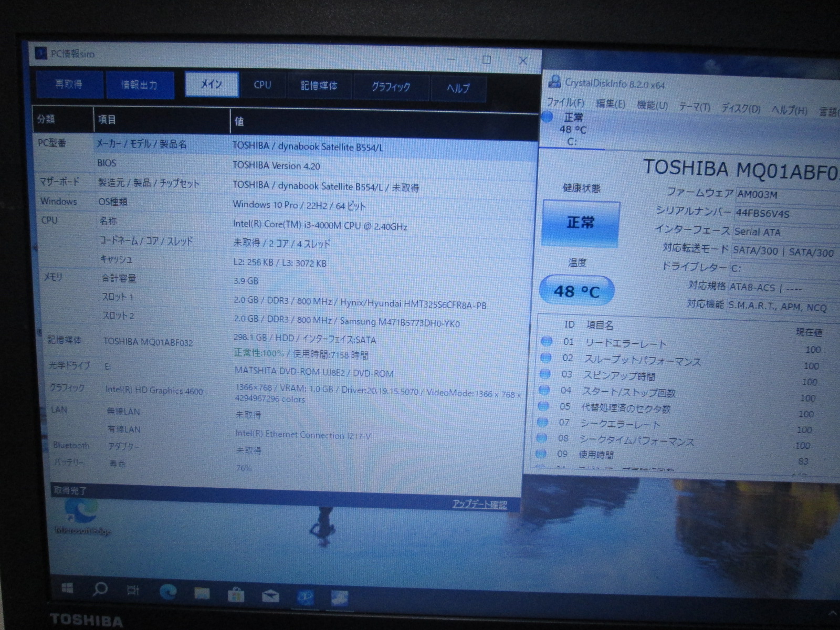Select the CPU name 'Intel(R) Core(TM) i3-4000M'
The width and height of the screenshot is (840, 630).
click(x=320, y=226)
